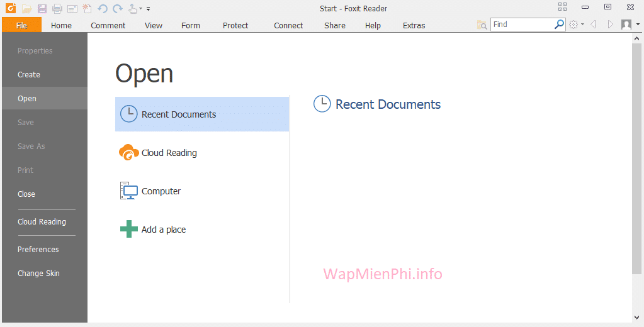Select Open in the File sidebar
644x327 pixels.
pos(44,99)
